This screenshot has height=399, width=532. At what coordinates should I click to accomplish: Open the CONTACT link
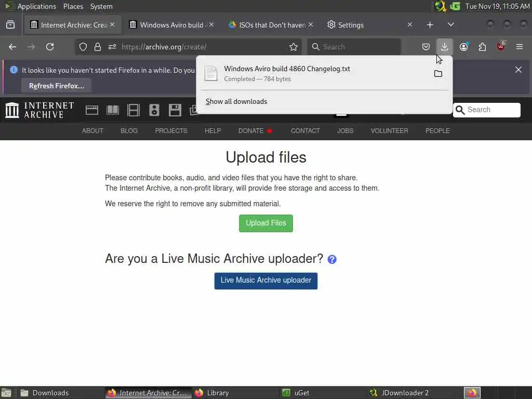[x=305, y=130]
